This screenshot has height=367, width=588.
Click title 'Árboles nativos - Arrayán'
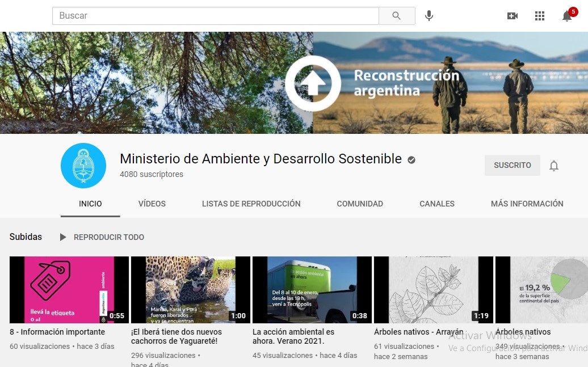tap(418, 332)
